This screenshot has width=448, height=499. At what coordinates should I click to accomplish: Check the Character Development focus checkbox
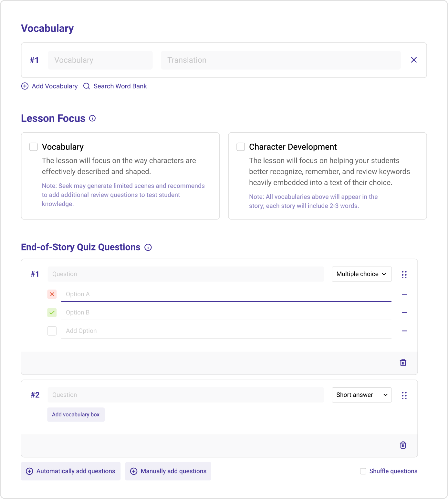[x=241, y=147]
